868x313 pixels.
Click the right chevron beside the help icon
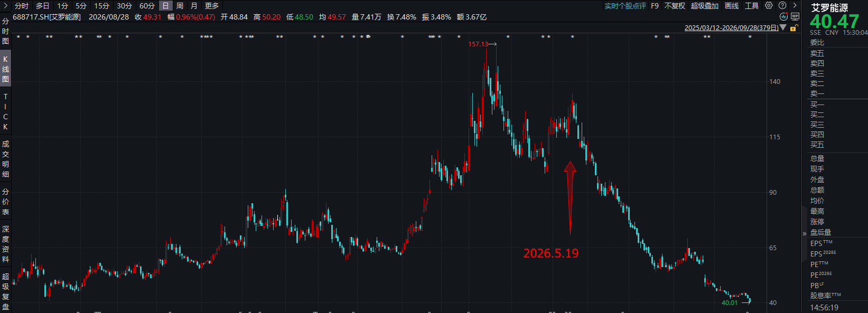point(795,5)
